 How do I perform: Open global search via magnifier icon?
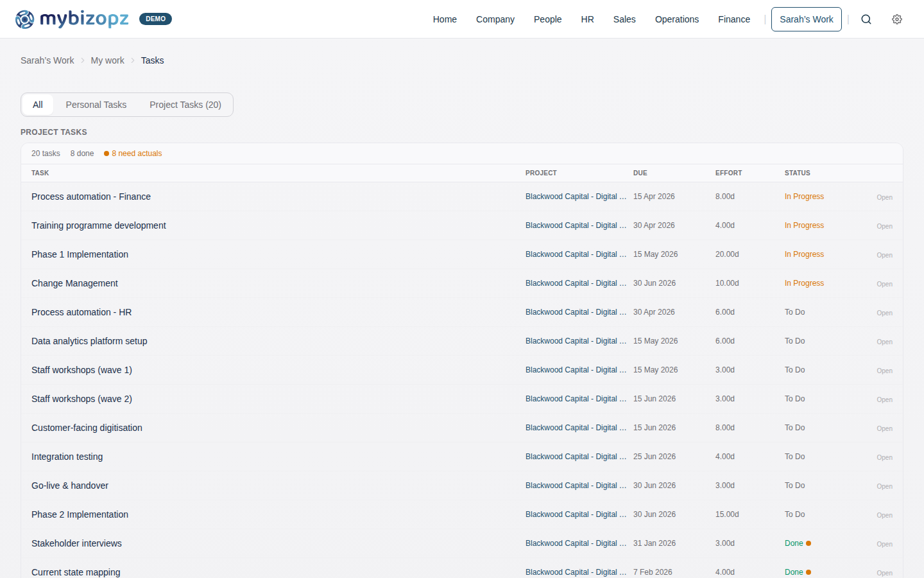tap(866, 19)
